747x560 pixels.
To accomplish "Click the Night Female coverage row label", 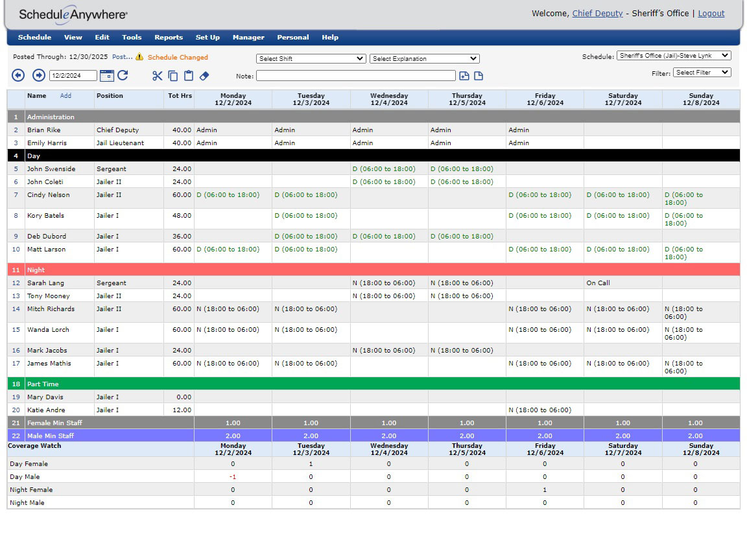I will click(31, 489).
